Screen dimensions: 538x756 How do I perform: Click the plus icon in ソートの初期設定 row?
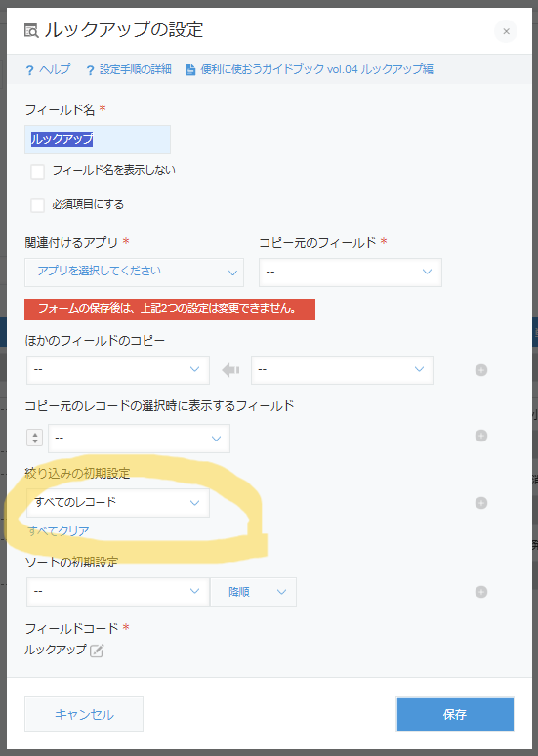pyautogui.click(x=481, y=592)
